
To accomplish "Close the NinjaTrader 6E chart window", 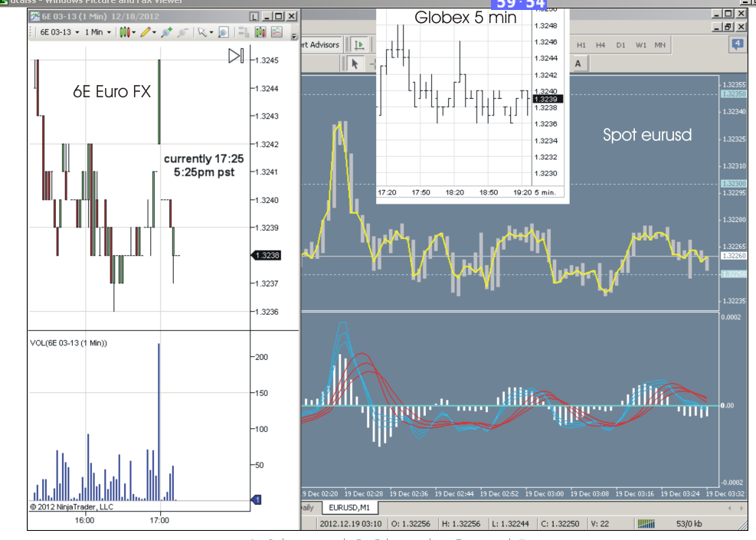I will (292, 16).
